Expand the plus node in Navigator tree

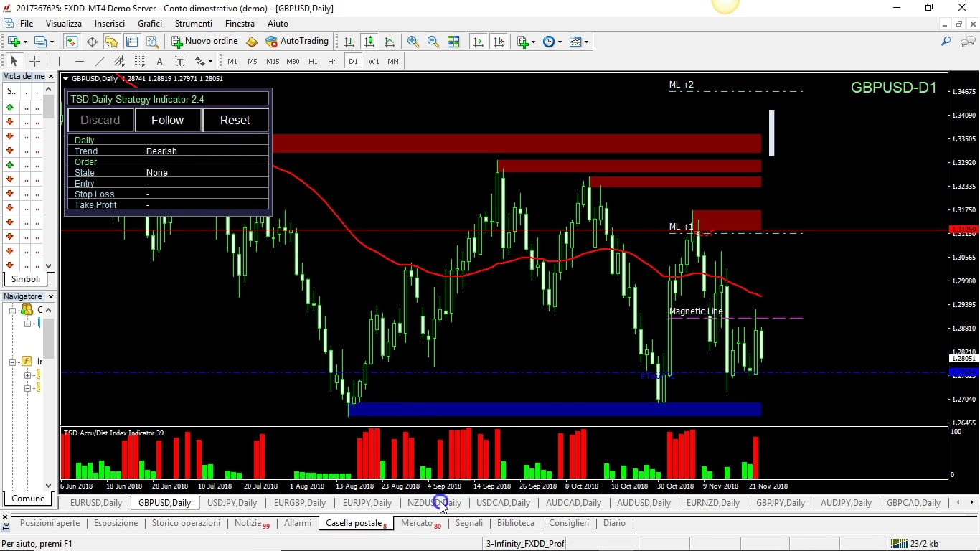point(27,375)
